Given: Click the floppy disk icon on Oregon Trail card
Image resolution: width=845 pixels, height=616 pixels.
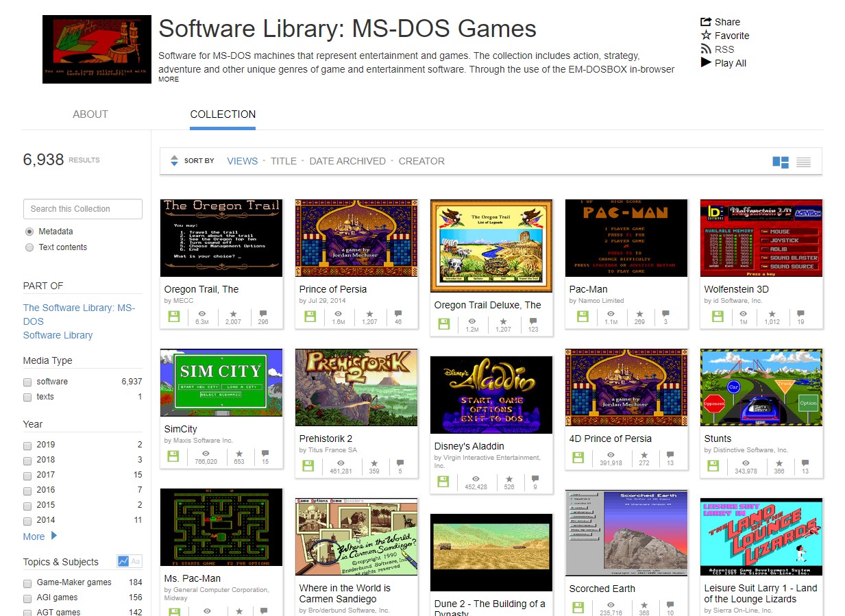Looking at the screenshot, I should point(173,317).
